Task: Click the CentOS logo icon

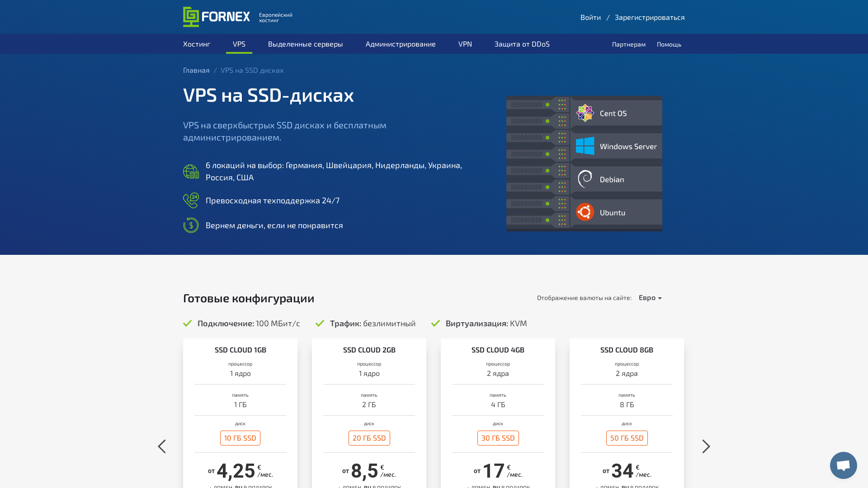Action: 585,113
